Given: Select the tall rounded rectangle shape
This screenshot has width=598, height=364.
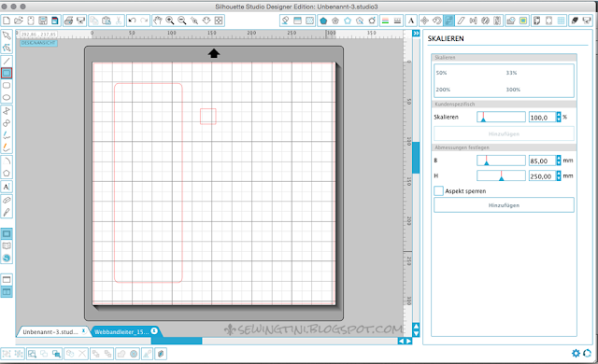Looking at the screenshot, I should (x=149, y=183).
